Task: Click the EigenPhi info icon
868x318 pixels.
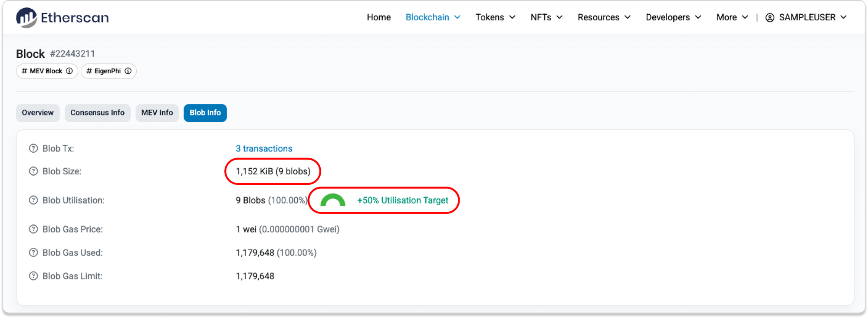Action: (x=128, y=71)
